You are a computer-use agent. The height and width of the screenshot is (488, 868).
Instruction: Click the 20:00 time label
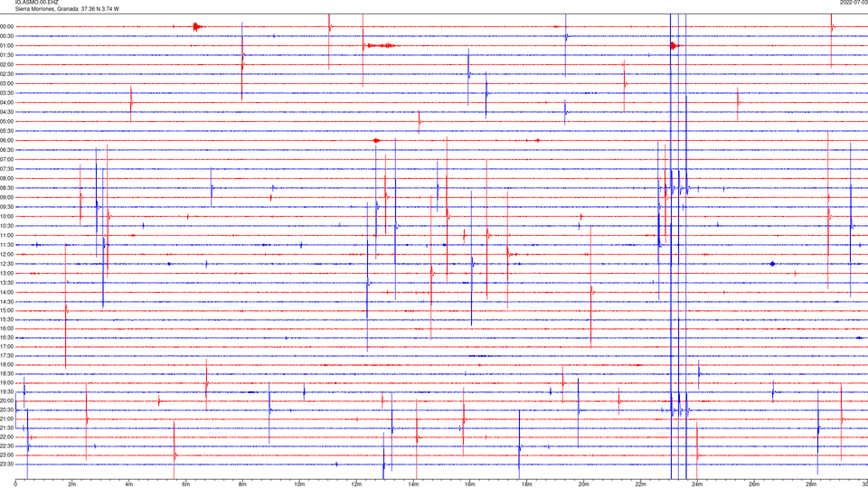[x=7, y=400]
